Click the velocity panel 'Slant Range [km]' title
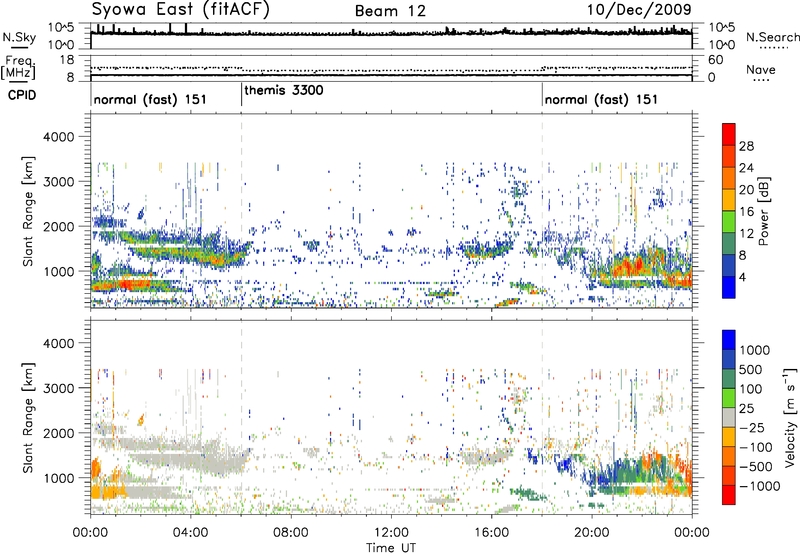Image resolution: width=800 pixels, height=554 pixels. pos(28,418)
